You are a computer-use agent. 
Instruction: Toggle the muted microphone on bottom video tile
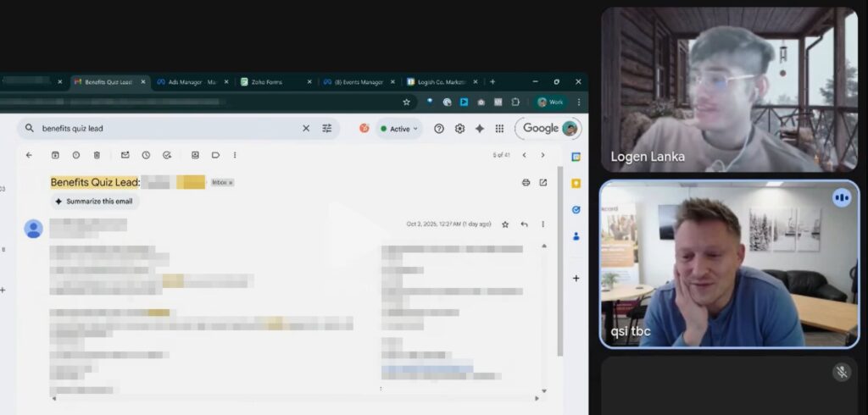841,372
